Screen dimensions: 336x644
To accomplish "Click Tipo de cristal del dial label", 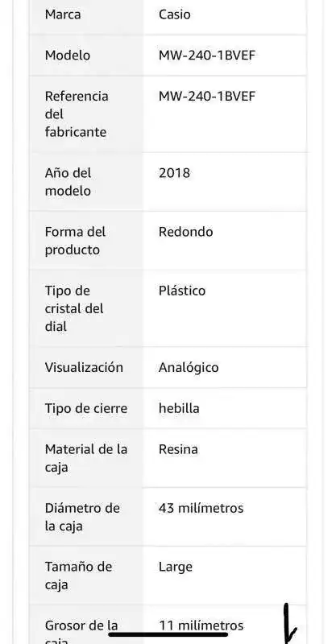I will (x=74, y=308).
